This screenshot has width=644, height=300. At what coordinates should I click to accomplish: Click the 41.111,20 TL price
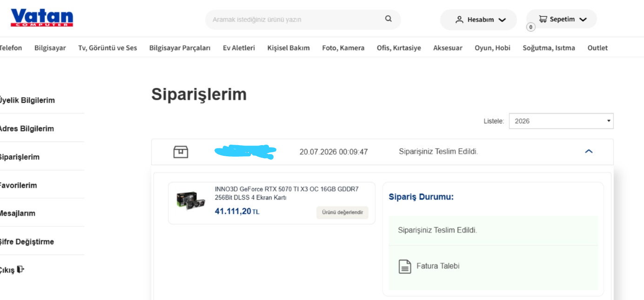pos(237,212)
